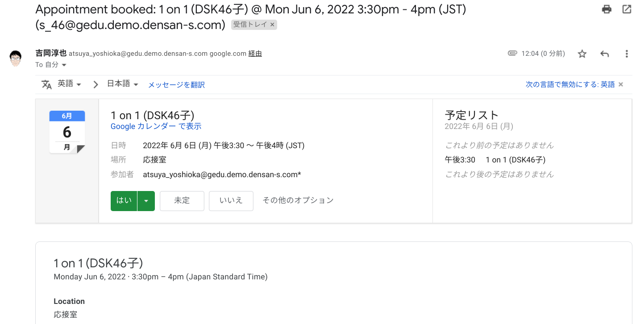
Task: Dismiss the translation bar with the X
Action: click(x=621, y=84)
